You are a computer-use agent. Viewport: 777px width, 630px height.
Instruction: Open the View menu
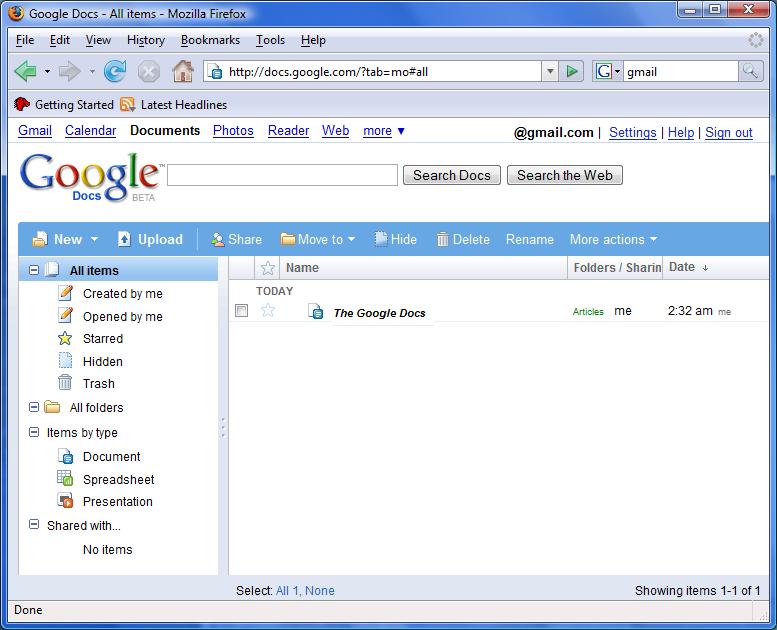pos(98,40)
